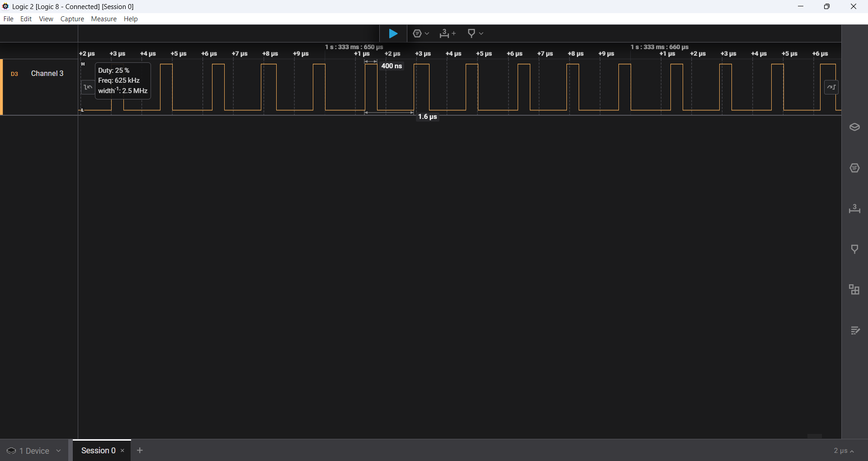Open the Notes sidebar panel

(854, 331)
